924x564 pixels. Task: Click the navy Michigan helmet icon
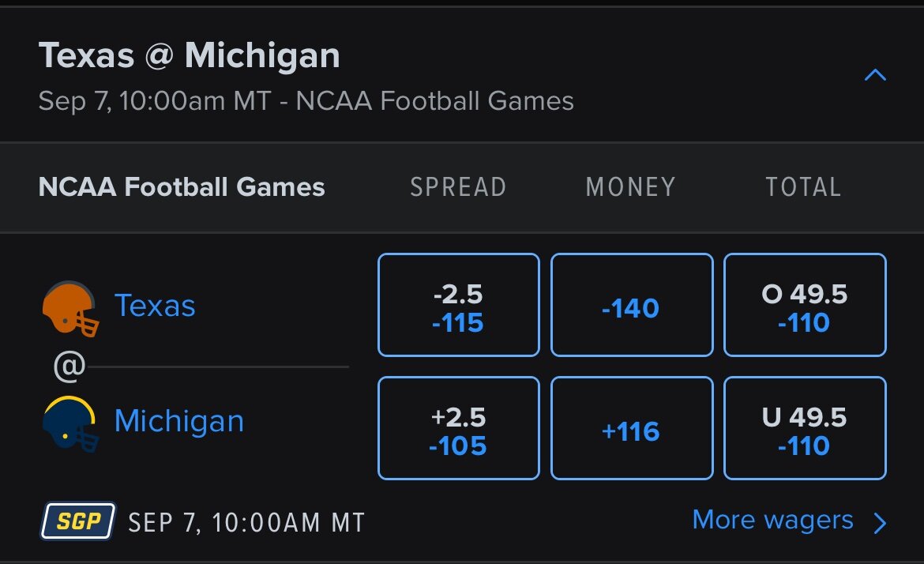pos(71,423)
